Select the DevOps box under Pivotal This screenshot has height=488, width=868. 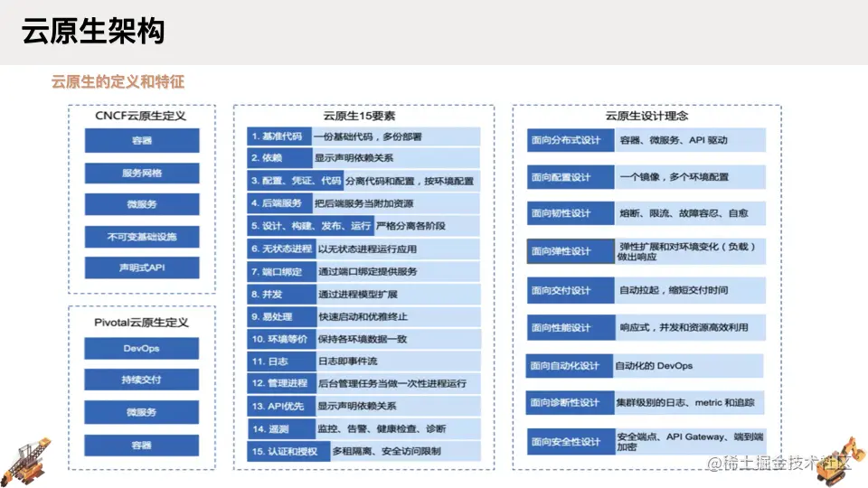(141, 349)
